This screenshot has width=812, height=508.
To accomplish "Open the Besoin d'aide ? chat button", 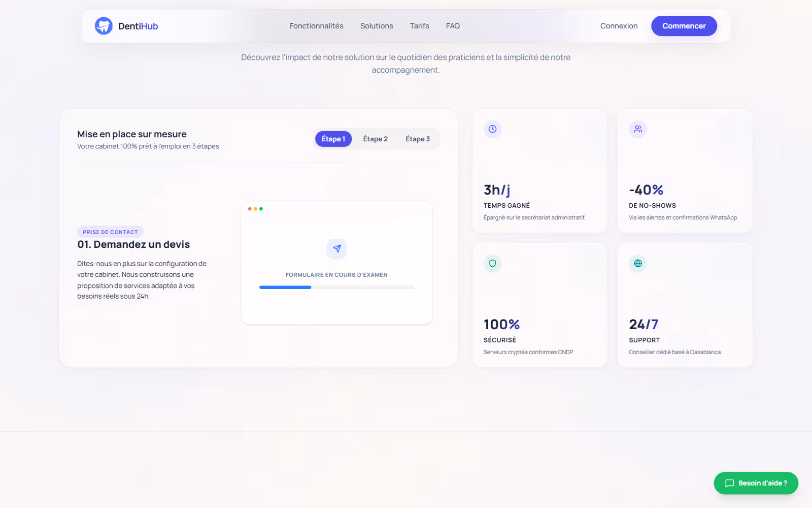I will [x=756, y=483].
